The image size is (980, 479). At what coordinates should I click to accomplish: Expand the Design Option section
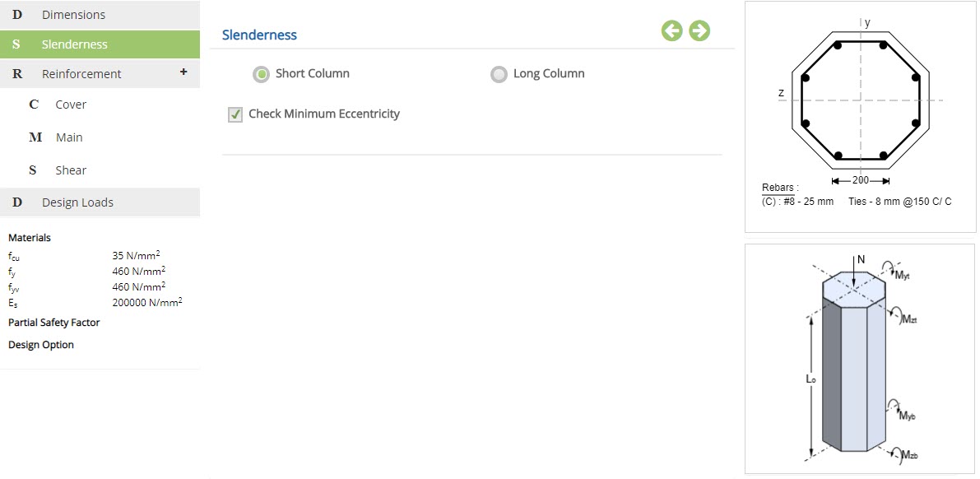[x=40, y=345]
